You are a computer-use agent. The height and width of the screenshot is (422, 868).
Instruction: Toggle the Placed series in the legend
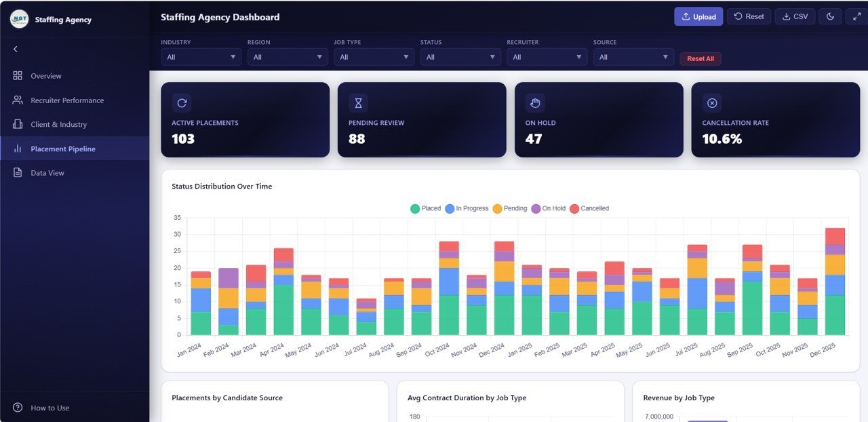pos(425,208)
